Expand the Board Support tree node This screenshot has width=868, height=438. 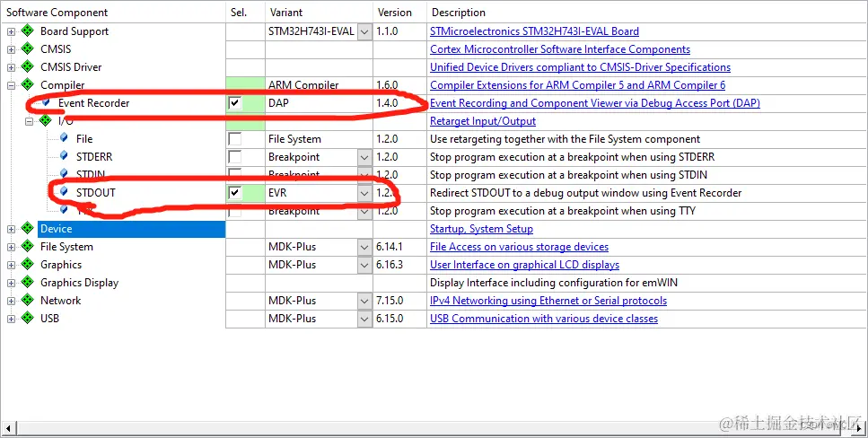click(x=11, y=31)
